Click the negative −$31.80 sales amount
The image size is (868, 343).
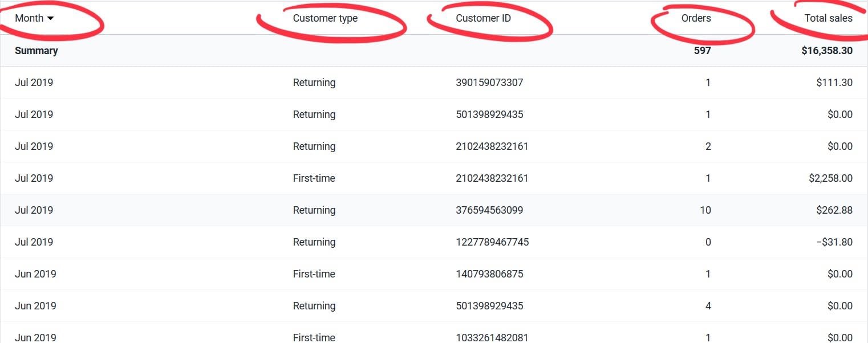836,242
